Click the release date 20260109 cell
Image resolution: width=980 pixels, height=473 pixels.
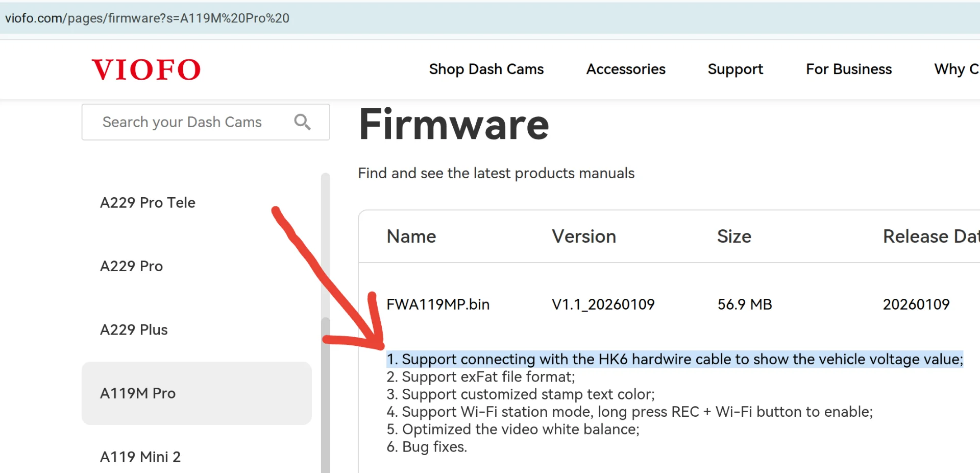tap(916, 304)
